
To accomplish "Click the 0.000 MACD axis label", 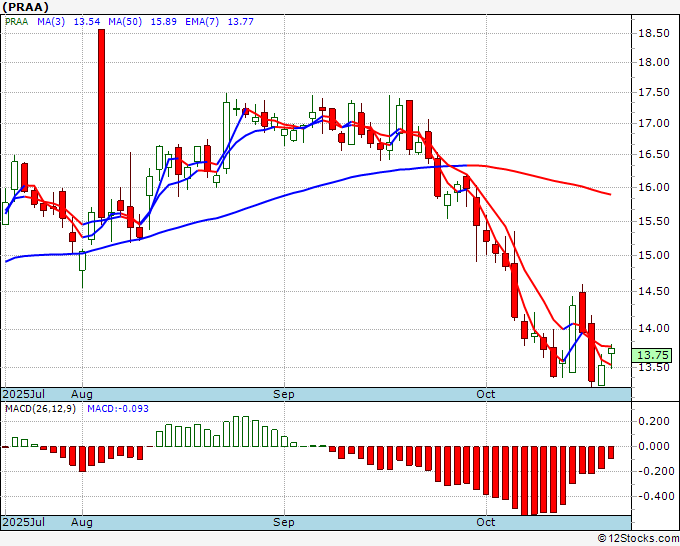I will click(x=654, y=446).
